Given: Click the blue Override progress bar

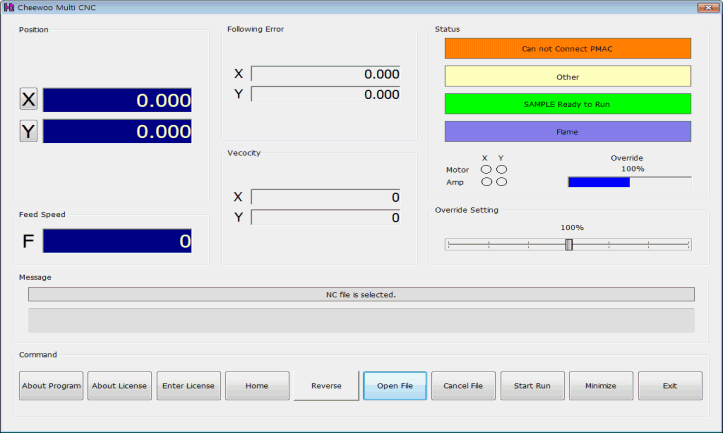Looking at the screenshot, I should click(630, 182).
